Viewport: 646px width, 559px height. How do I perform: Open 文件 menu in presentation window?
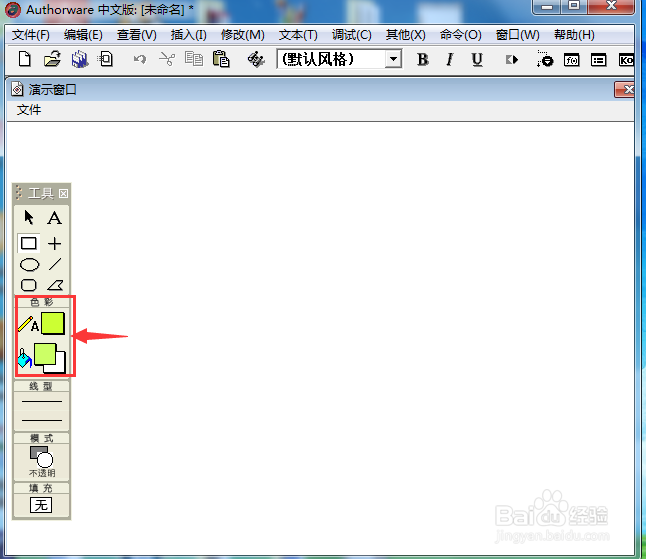pyautogui.click(x=29, y=110)
